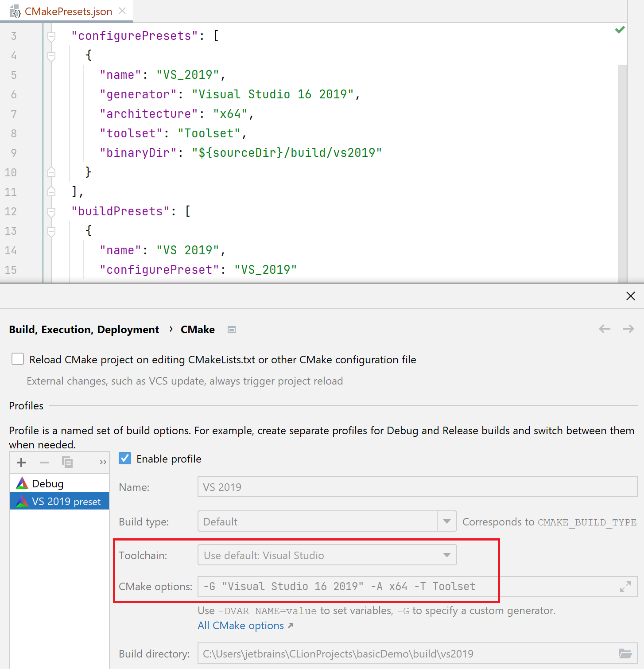Navigate back in settings history

[604, 329]
